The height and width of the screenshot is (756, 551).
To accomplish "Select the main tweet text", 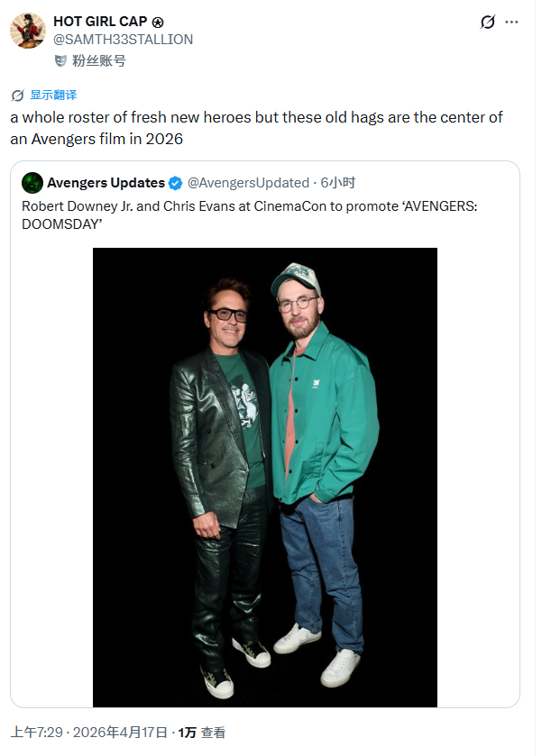I will click(x=253, y=117).
